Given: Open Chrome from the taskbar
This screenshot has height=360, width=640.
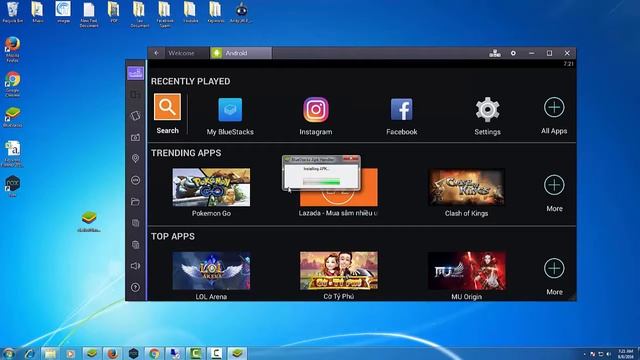Looking at the screenshot, I should [x=154, y=353].
